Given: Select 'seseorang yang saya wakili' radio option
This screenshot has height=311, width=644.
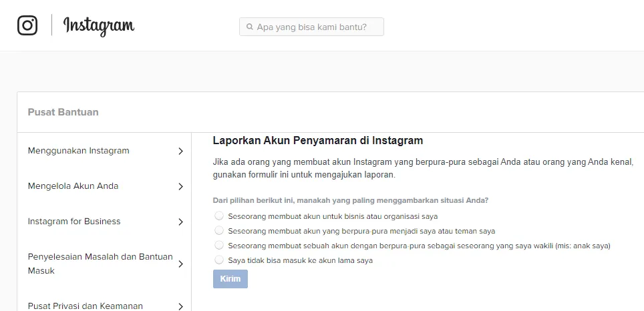Looking at the screenshot, I should (219, 246).
